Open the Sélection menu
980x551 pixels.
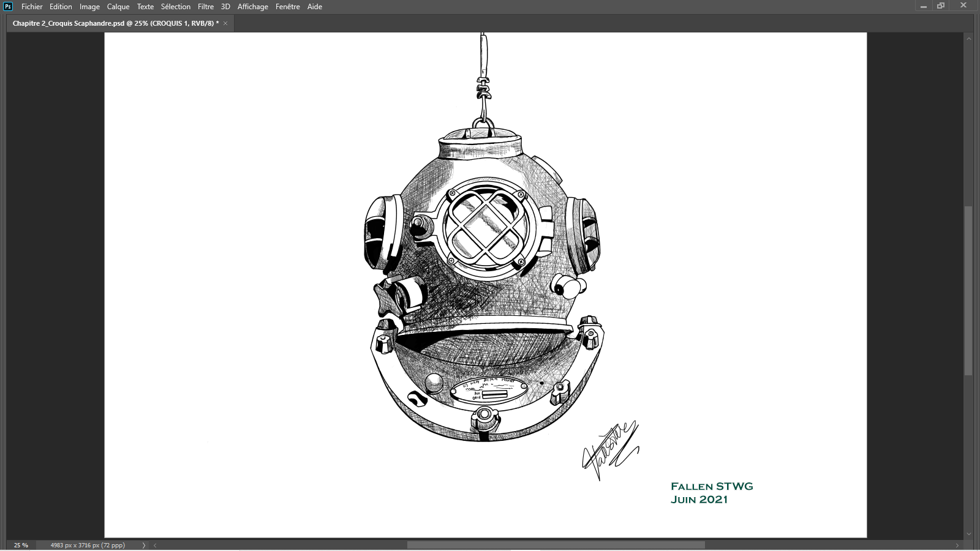click(176, 7)
